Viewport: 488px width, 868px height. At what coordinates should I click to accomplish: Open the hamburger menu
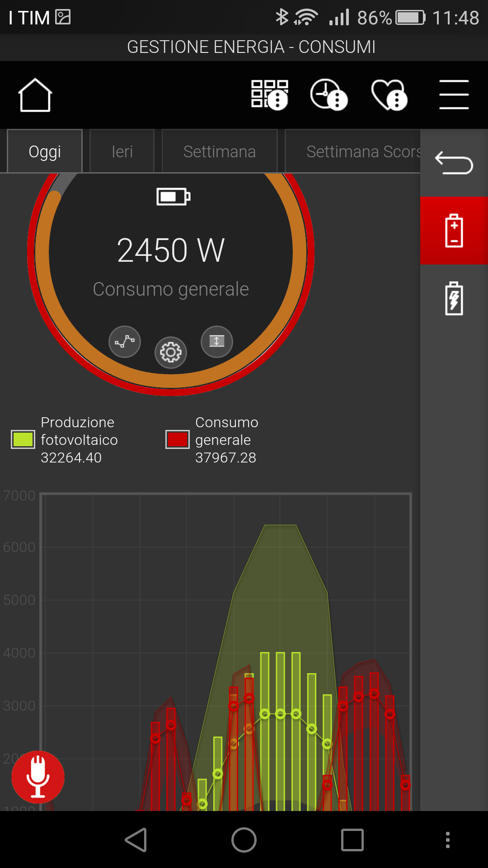tap(454, 95)
